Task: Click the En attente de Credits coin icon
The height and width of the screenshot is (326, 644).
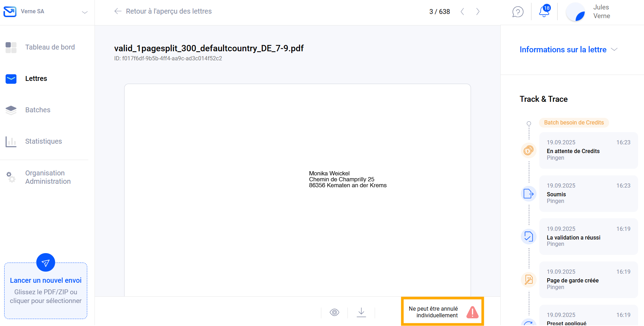Action: 529,150
